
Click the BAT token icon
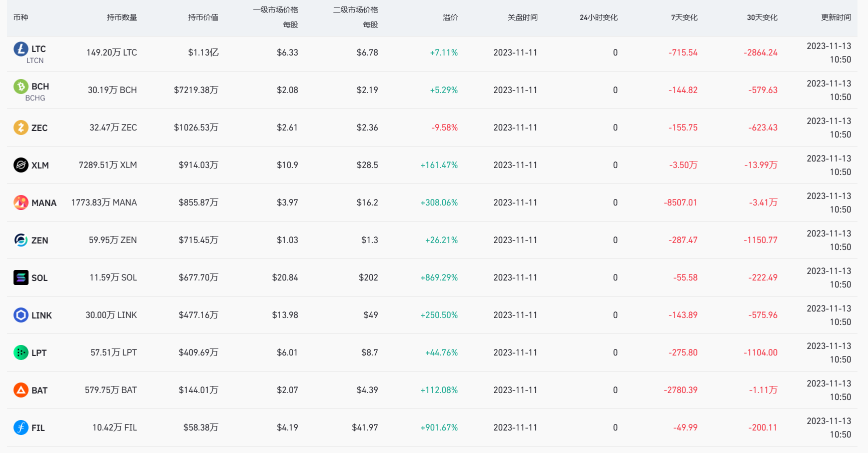point(21,390)
